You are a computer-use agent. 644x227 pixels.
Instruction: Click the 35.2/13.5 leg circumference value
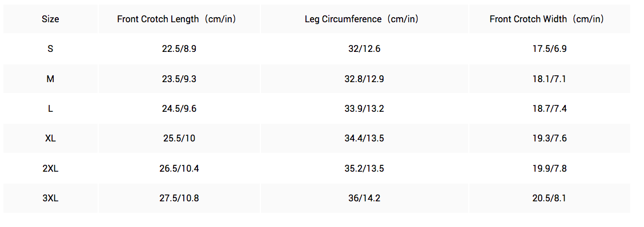pyautogui.click(x=364, y=168)
